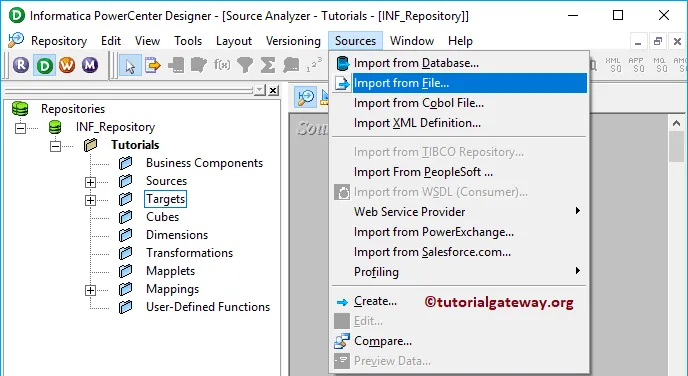Click the MQ SQ toolbar icon

click(x=659, y=65)
